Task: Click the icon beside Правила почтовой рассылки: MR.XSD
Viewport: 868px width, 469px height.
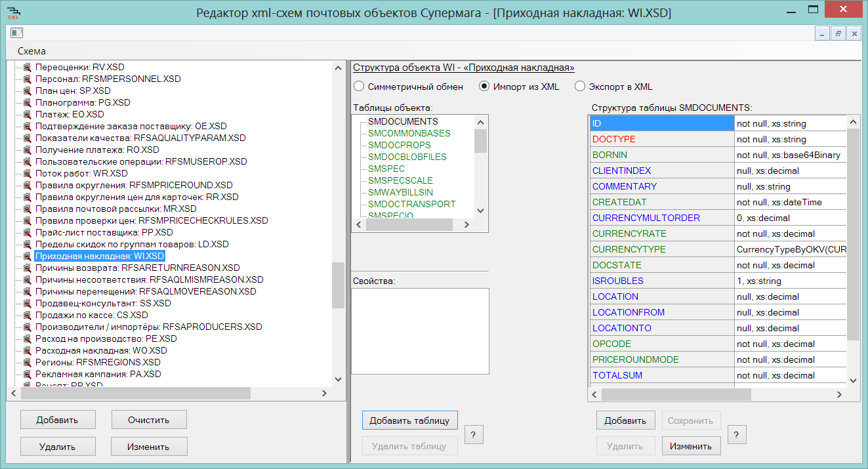Action: pyautogui.click(x=28, y=209)
